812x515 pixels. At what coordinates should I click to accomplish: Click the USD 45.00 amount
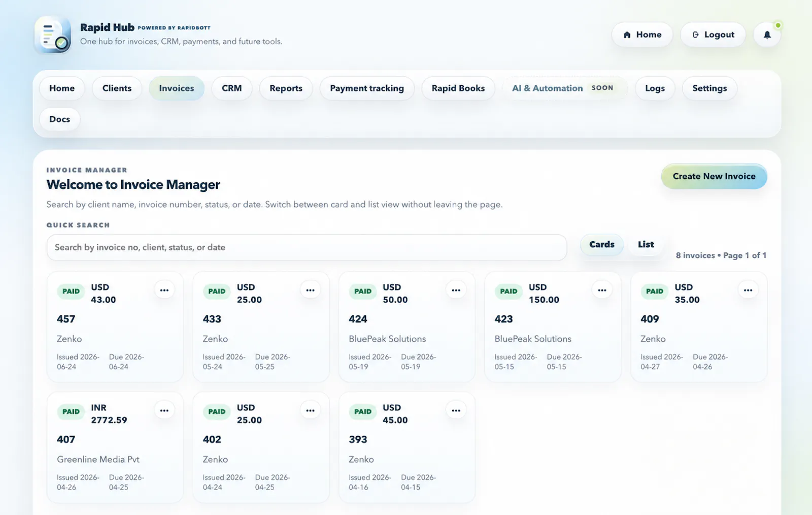pos(395,414)
